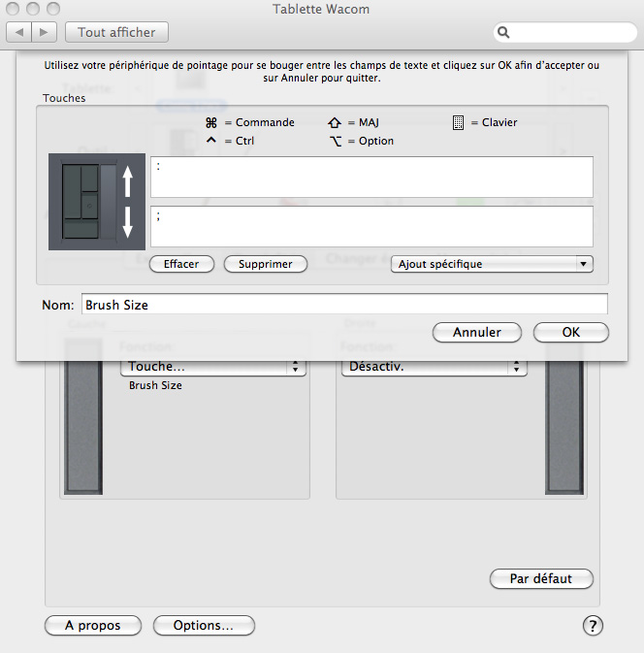
Task: Click the left touch strip graphic
Action: 83,416
